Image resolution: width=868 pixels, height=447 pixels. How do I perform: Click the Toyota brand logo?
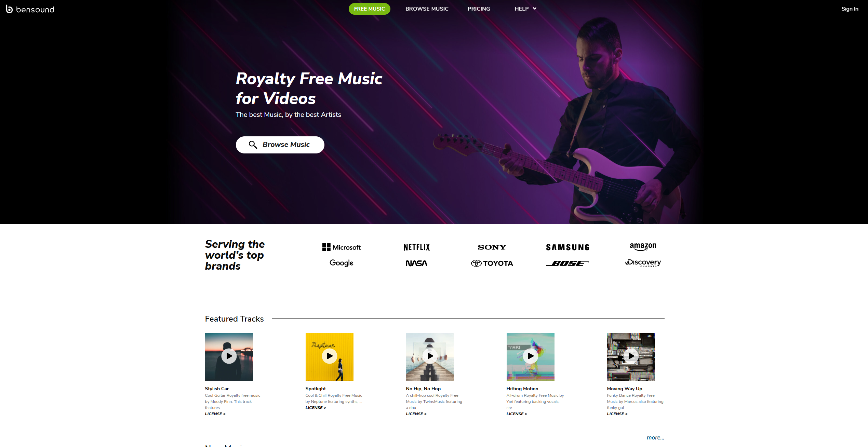click(492, 263)
